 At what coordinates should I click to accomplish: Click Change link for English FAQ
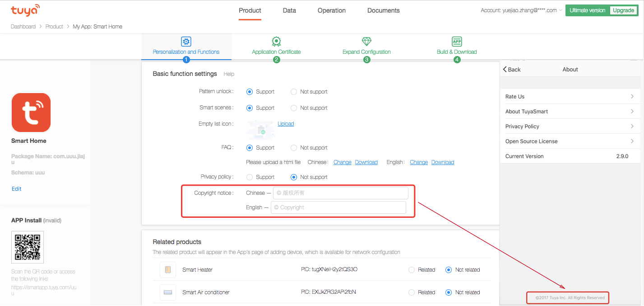[x=419, y=162]
